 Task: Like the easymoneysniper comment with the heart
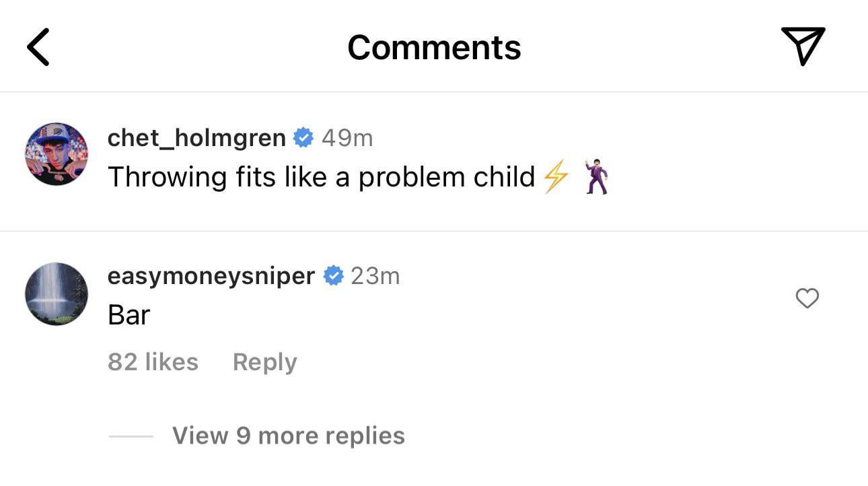(x=807, y=298)
